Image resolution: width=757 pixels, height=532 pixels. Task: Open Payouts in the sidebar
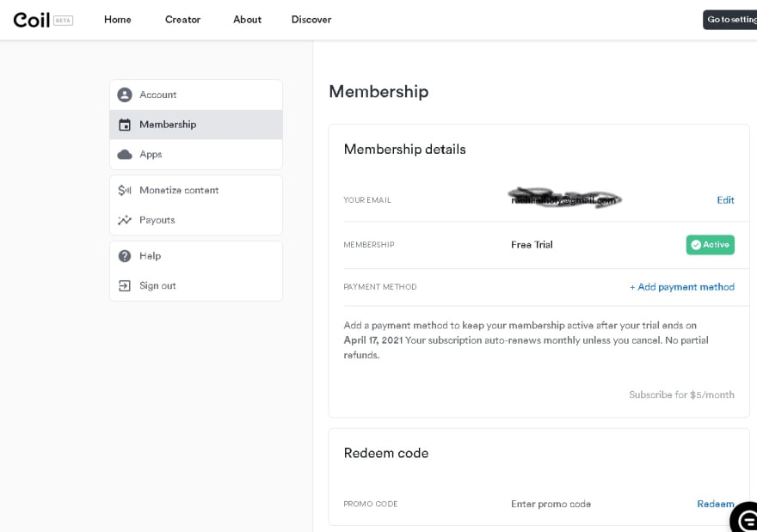tap(196, 220)
